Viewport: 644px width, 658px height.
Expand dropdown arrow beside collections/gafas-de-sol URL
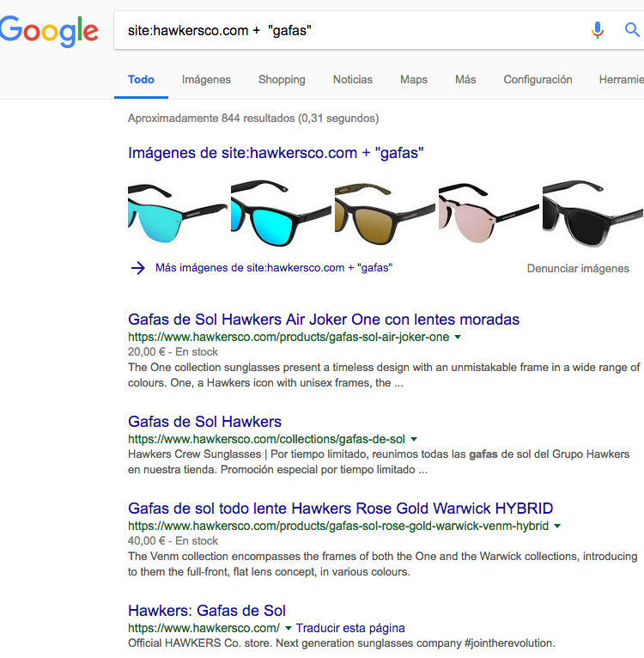tap(414, 439)
